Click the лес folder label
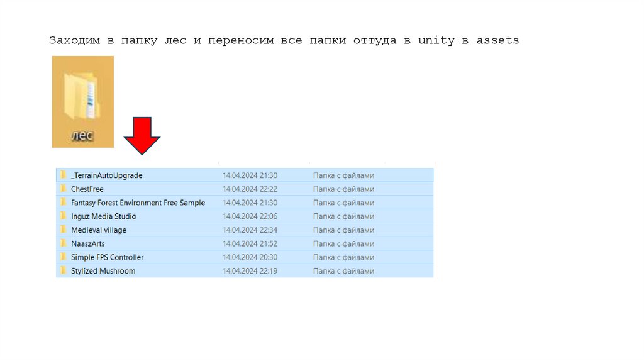Screen dimensions: 644x361 [x=82, y=135]
